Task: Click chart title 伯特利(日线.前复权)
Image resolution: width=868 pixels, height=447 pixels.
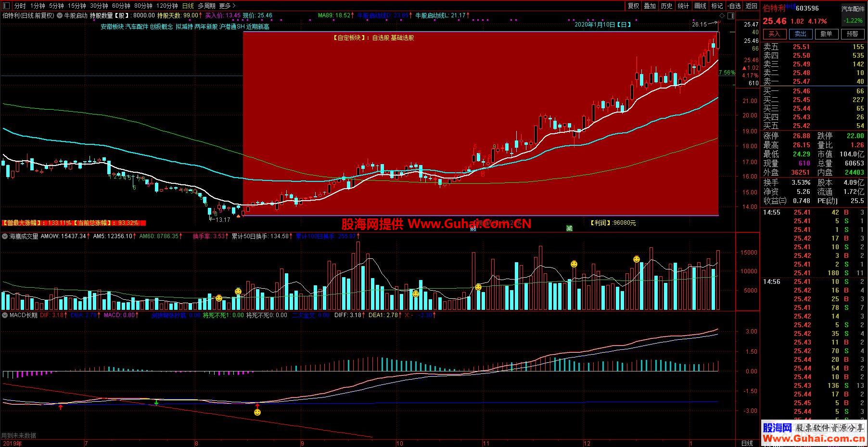Action: click(28, 15)
